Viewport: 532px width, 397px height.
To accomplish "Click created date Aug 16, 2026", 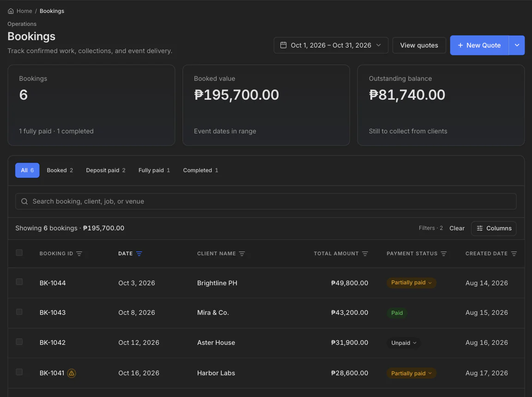I will [487, 343].
